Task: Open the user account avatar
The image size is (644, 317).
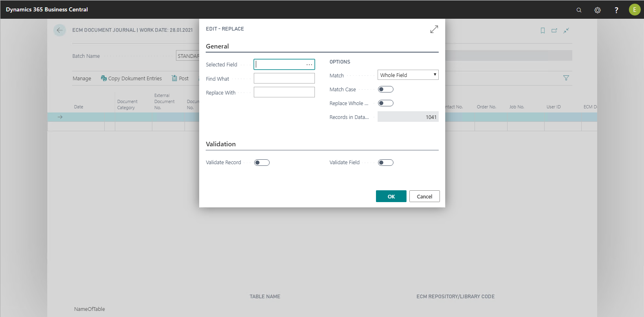Action: (634, 10)
